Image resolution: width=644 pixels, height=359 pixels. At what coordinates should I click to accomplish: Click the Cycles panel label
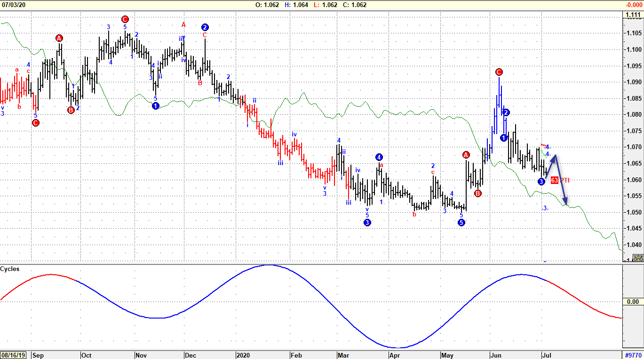[10, 269]
